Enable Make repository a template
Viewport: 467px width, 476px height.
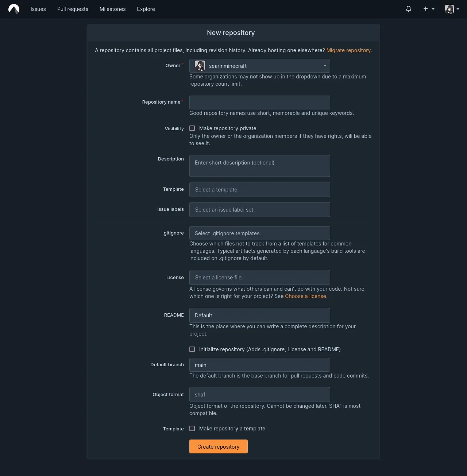[192, 428]
